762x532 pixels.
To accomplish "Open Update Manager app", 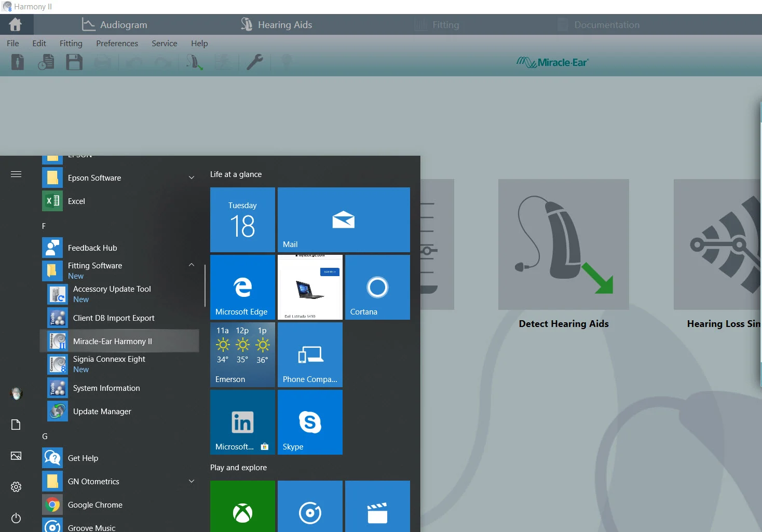I will 119,411.
